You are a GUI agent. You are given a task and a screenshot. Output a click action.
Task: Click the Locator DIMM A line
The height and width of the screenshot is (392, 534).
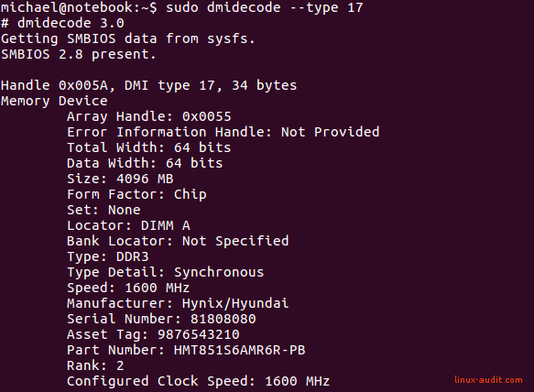pos(128,225)
